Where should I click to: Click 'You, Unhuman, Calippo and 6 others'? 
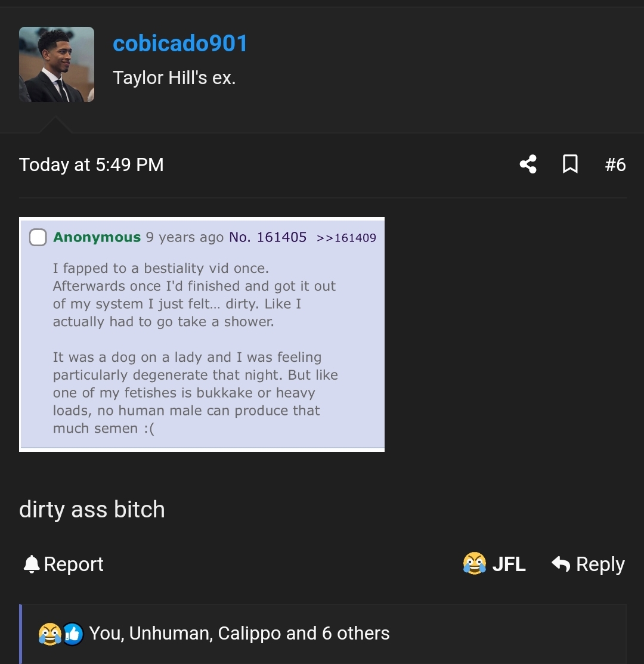[x=239, y=634]
